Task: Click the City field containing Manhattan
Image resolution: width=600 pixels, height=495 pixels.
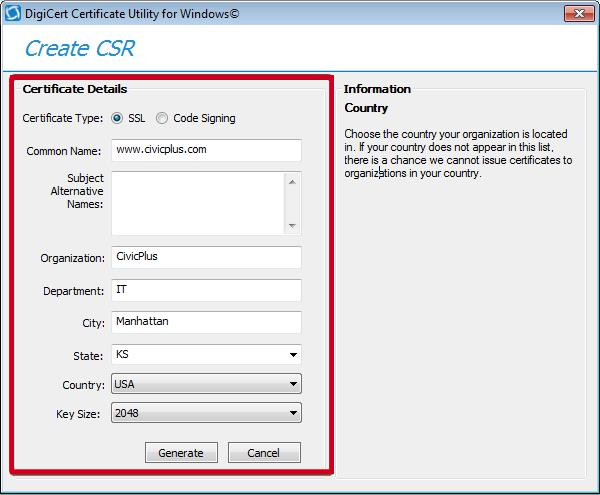Action: pyautogui.click(x=206, y=322)
